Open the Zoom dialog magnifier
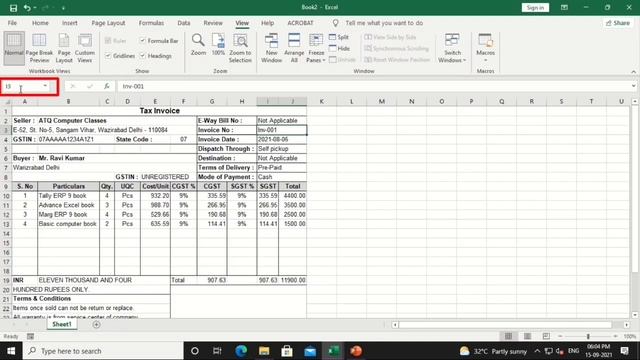This screenshot has height=360, width=640. point(198,44)
